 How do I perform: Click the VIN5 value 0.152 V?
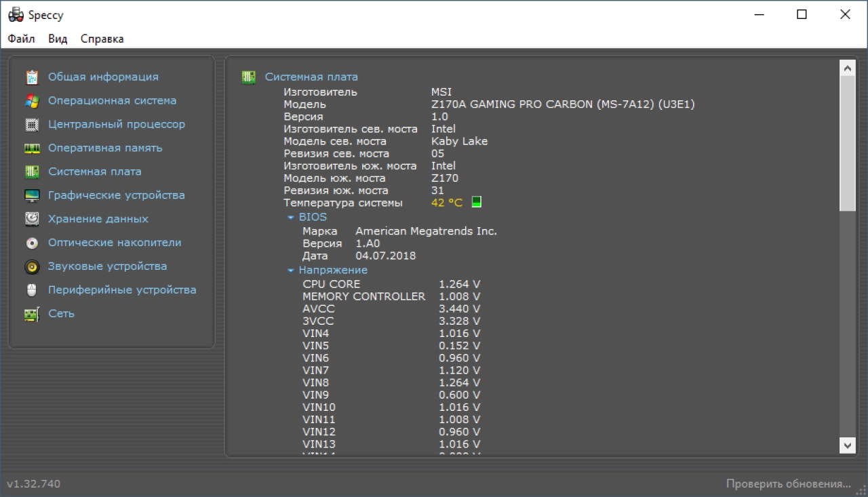tap(460, 346)
